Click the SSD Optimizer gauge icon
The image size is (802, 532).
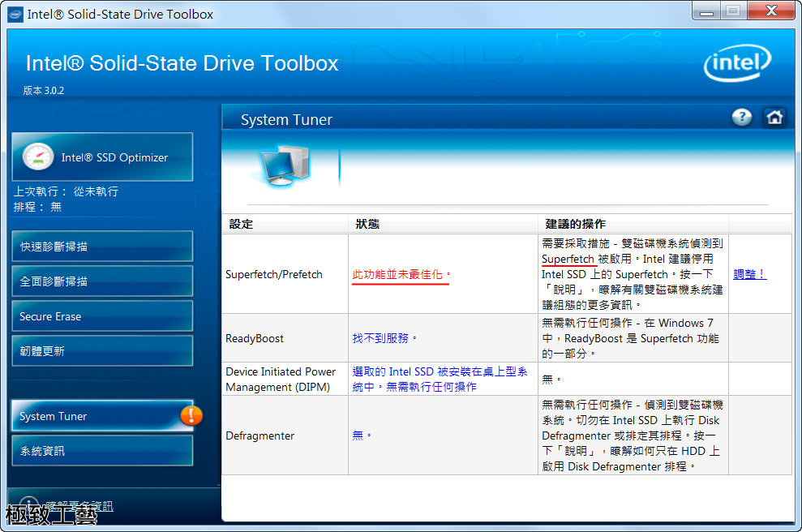point(38,157)
